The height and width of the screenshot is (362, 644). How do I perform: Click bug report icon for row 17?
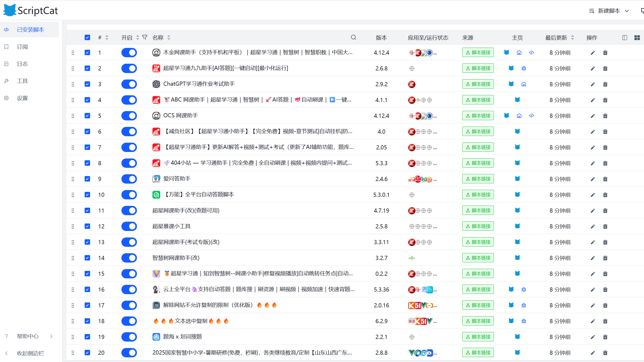(524, 306)
